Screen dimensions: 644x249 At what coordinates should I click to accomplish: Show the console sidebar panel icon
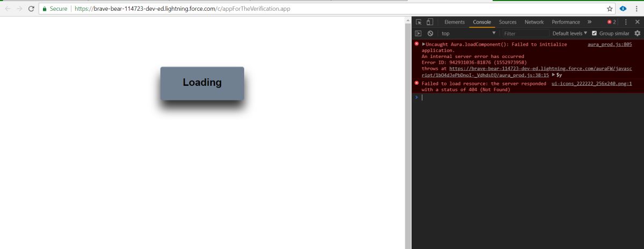(418, 33)
